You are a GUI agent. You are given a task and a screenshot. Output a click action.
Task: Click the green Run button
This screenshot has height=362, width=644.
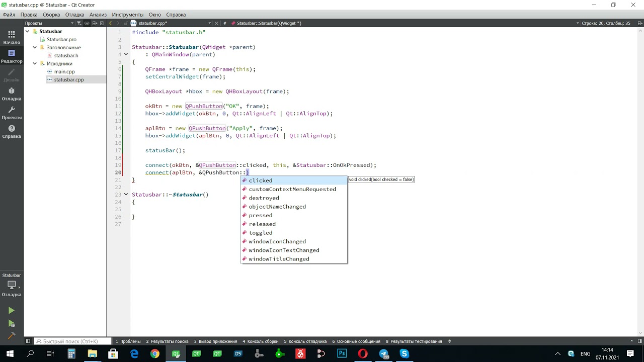[x=11, y=311]
